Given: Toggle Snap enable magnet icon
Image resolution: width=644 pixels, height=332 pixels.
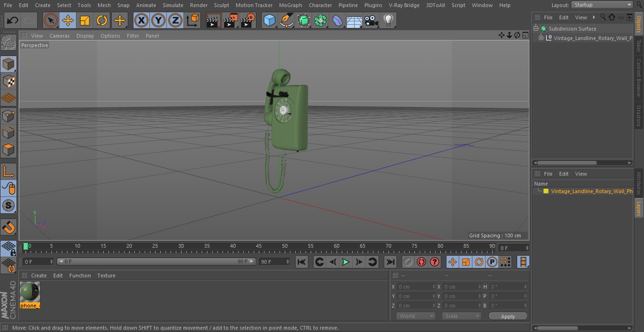Looking at the screenshot, I should coord(8,227).
